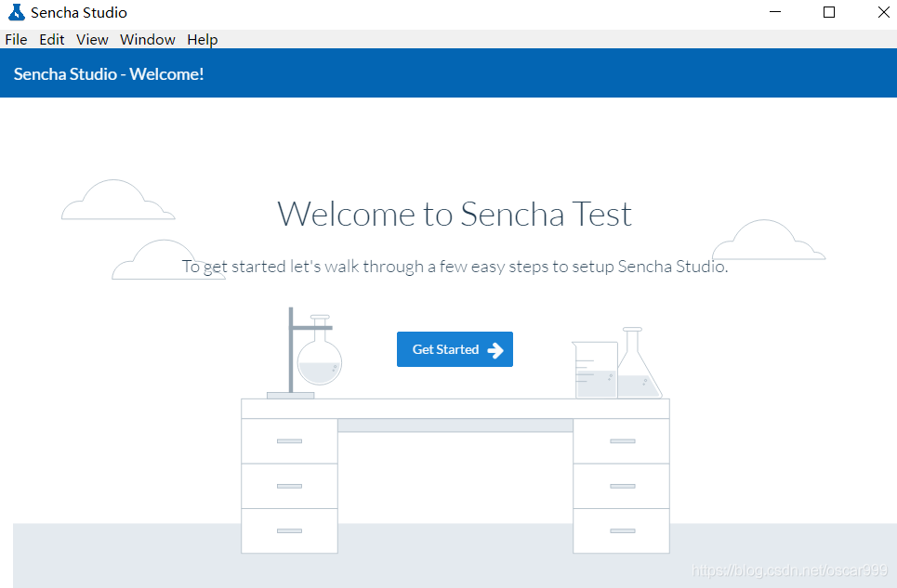Open the Edit menu
The image size is (897, 588).
(x=51, y=39)
